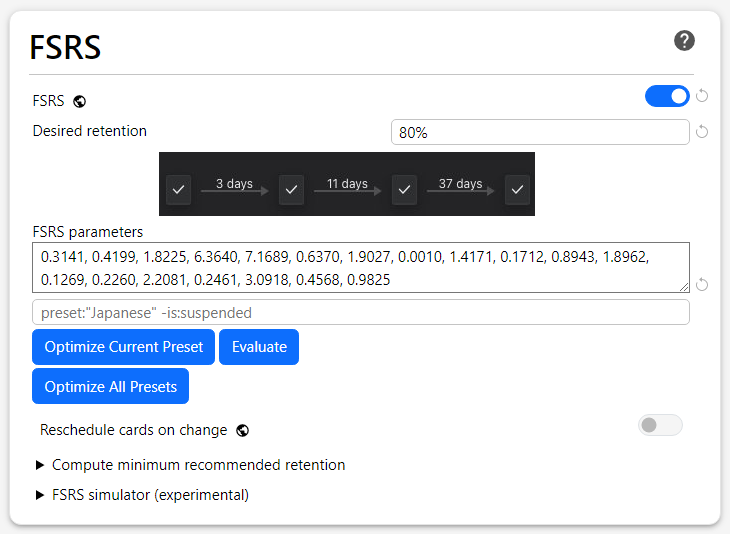Disable the FSRS toggle switch
Image resolution: width=730 pixels, height=534 pixels.
(667, 96)
